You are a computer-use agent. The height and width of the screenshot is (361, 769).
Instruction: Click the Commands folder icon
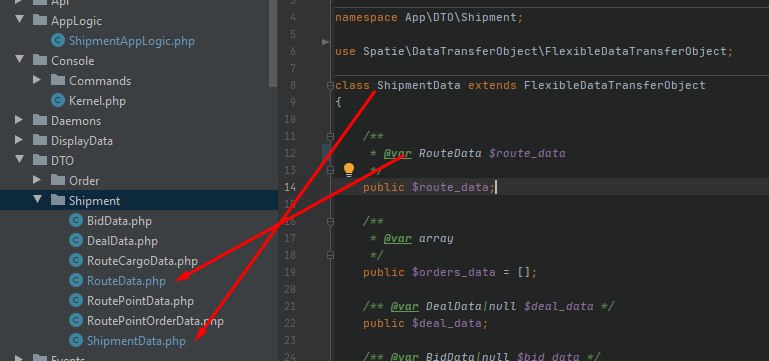tap(58, 80)
